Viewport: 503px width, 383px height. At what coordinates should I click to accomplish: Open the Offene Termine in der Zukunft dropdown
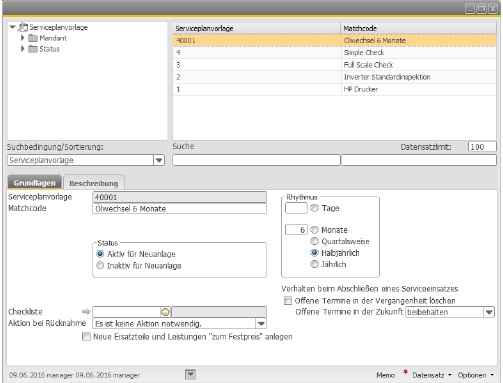[489, 312]
